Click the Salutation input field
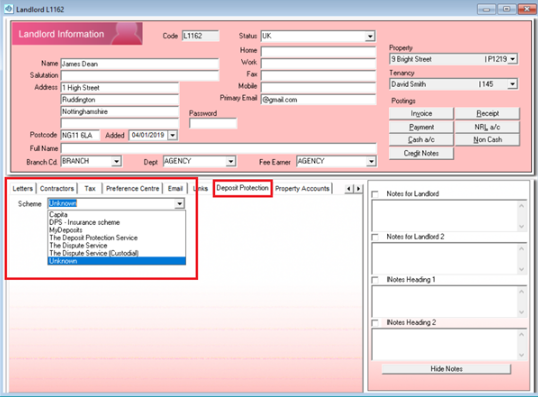This screenshot has height=397, width=538. [140, 75]
